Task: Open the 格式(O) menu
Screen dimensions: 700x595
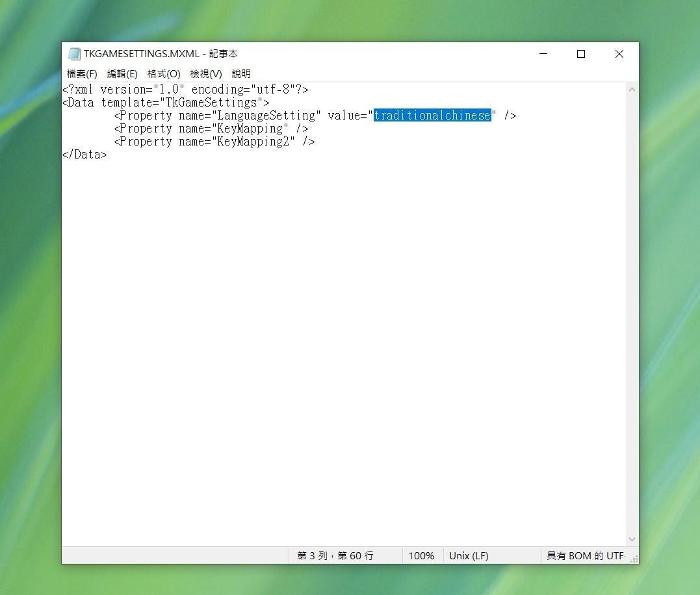Action: point(163,73)
